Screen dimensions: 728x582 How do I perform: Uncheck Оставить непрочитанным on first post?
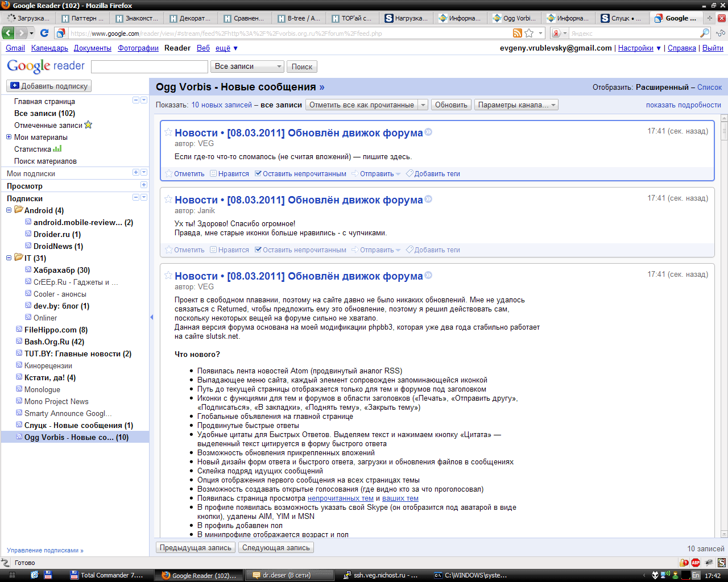tap(258, 174)
